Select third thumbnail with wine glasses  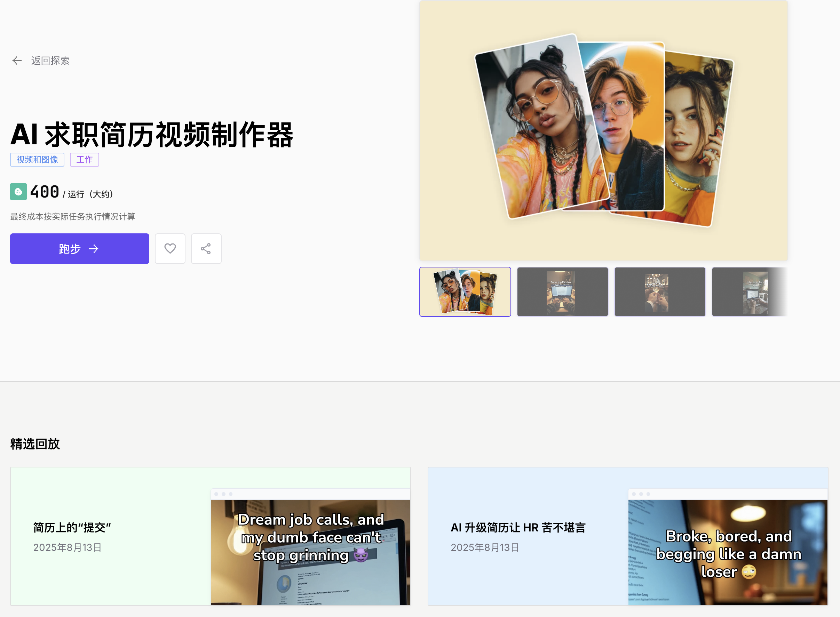660,292
